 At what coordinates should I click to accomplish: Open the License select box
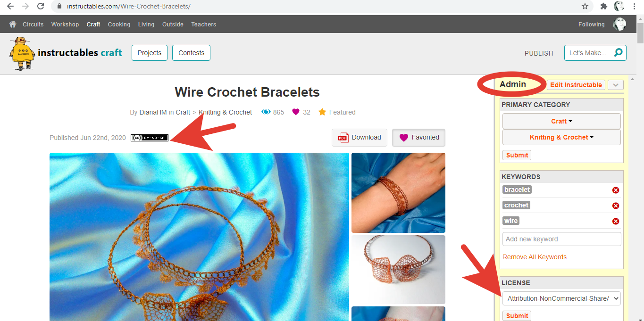point(561,298)
